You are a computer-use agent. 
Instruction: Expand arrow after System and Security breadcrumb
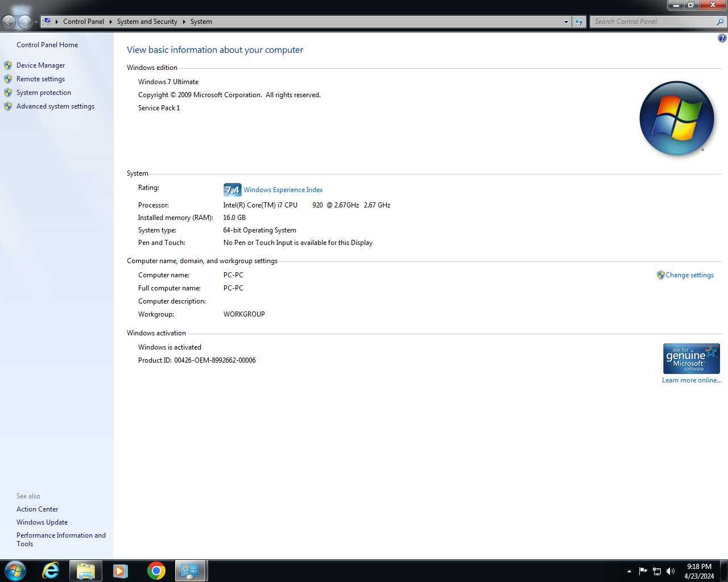point(184,22)
